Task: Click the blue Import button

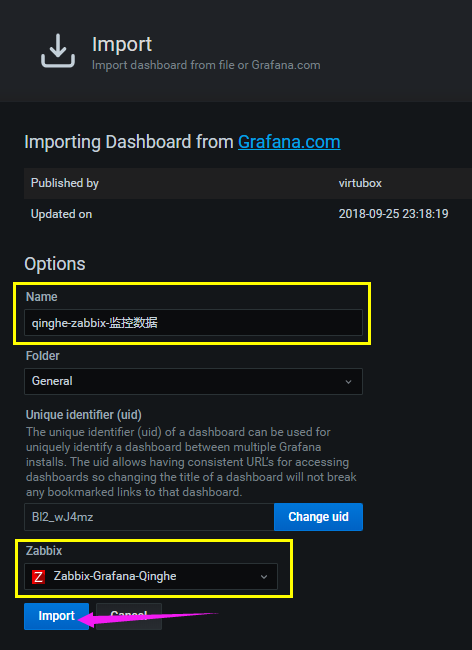Action: coord(56,616)
